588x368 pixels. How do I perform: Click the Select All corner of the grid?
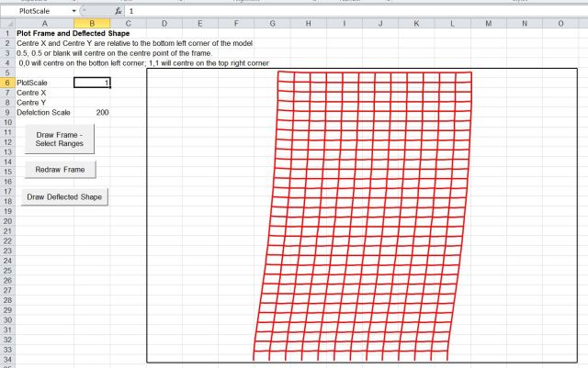[x=7, y=23]
